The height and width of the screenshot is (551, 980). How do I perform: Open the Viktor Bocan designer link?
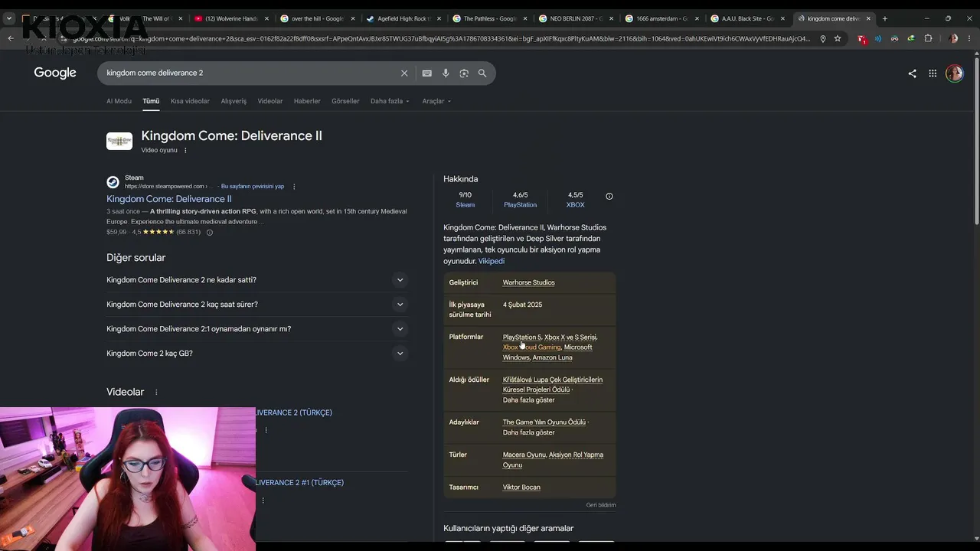521,487
